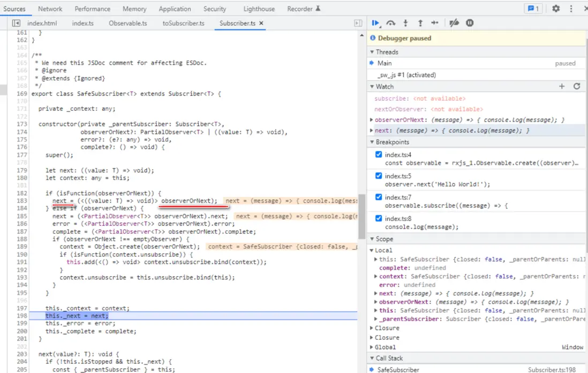588x373 pixels.
Task: Resume script execution in debugger
Action: tap(375, 23)
